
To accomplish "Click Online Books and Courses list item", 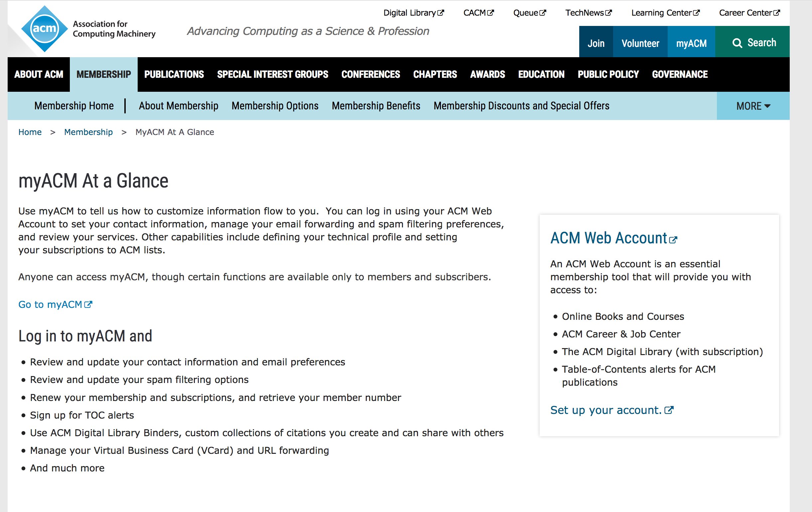I will pyautogui.click(x=623, y=317).
